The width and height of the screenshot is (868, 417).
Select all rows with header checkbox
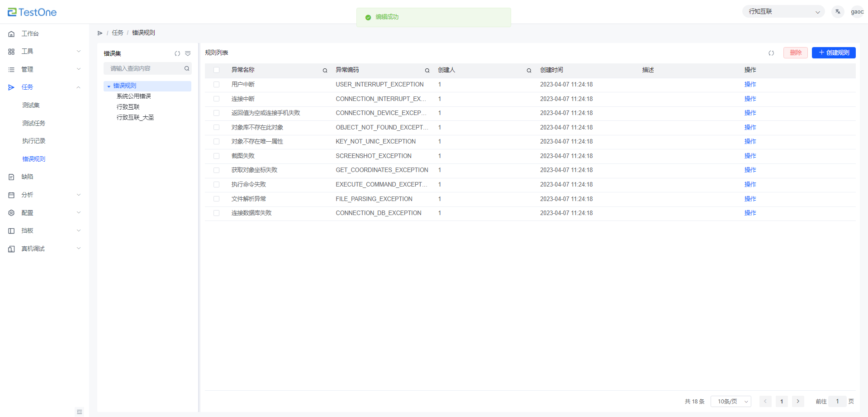217,70
